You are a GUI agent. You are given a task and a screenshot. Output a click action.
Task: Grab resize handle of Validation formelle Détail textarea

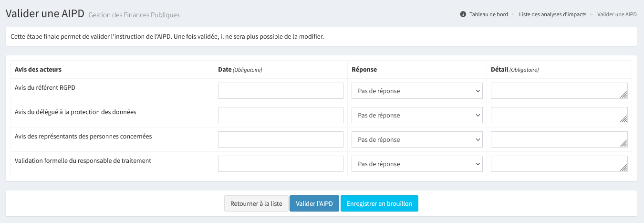pyautogui.click(x=623, y=168)
